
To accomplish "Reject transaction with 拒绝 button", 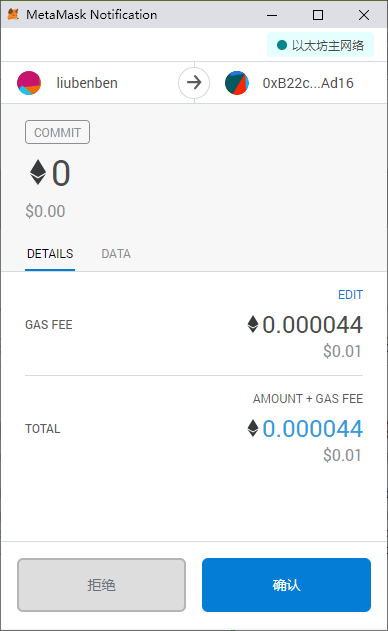I will point(101,585).
